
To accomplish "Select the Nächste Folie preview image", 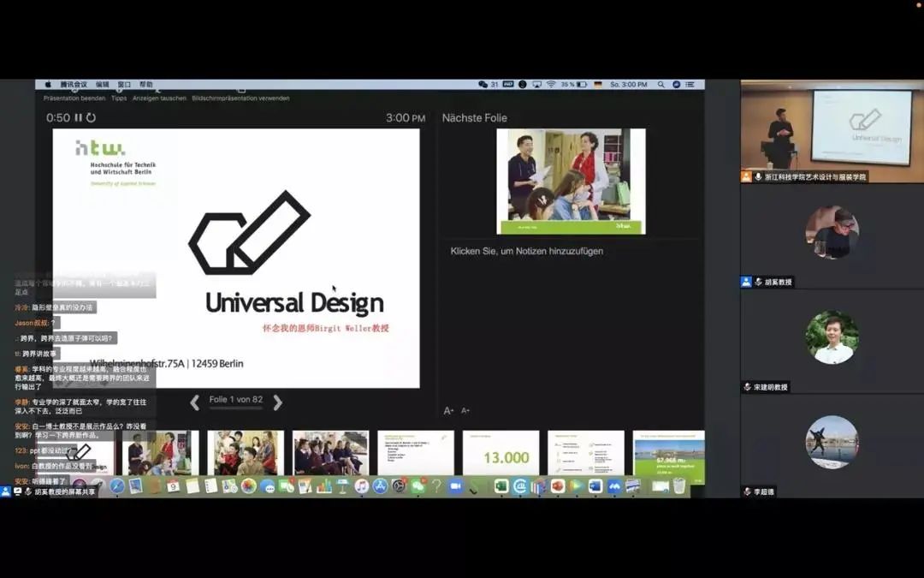I will [x=571, y=181].
